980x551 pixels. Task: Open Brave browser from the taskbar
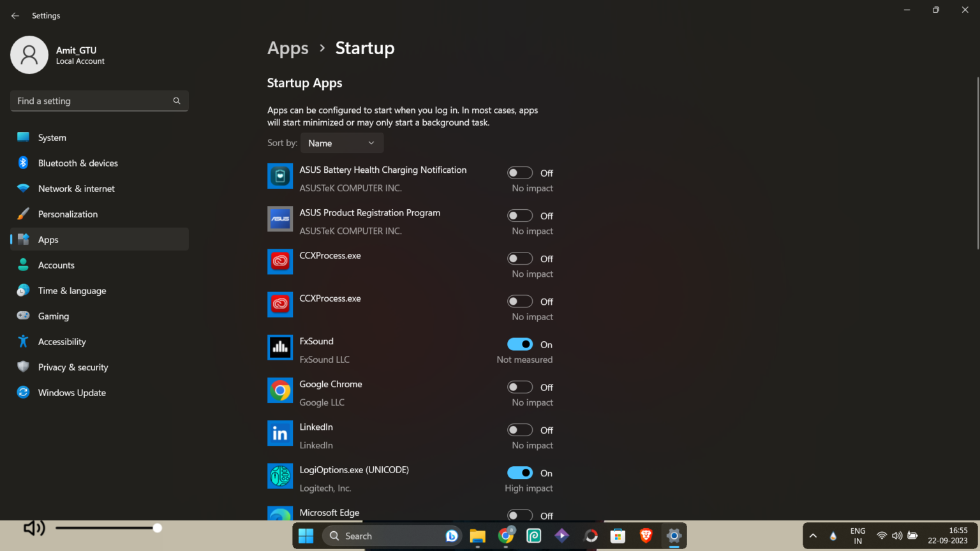646,536
